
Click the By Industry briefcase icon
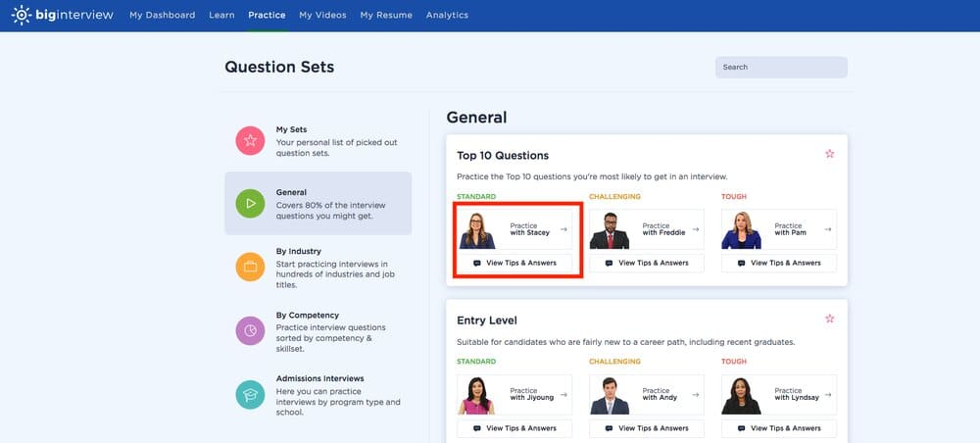250,267
